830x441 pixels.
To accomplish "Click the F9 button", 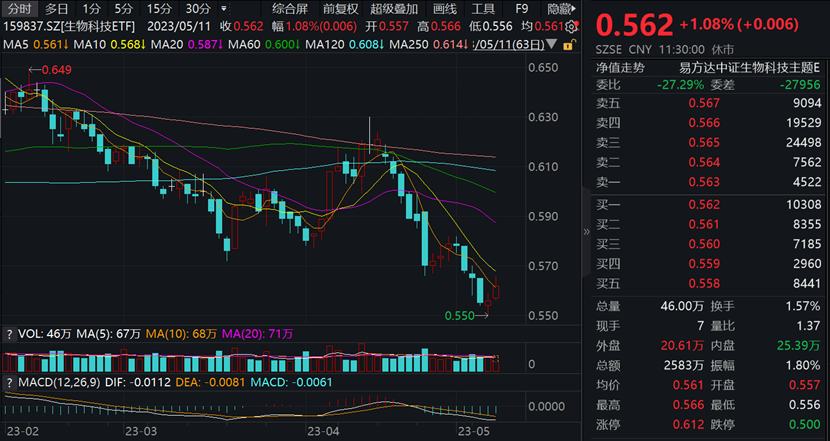I will (522, 9).
